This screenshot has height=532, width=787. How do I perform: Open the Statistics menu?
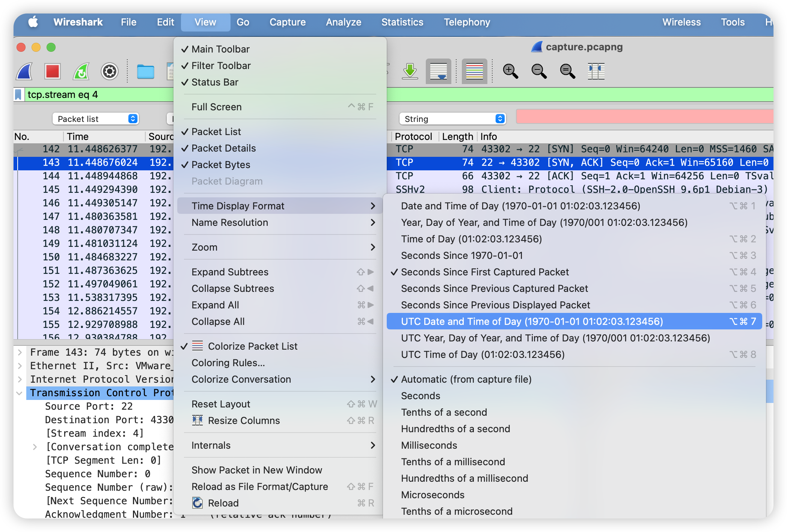point(402,22)
